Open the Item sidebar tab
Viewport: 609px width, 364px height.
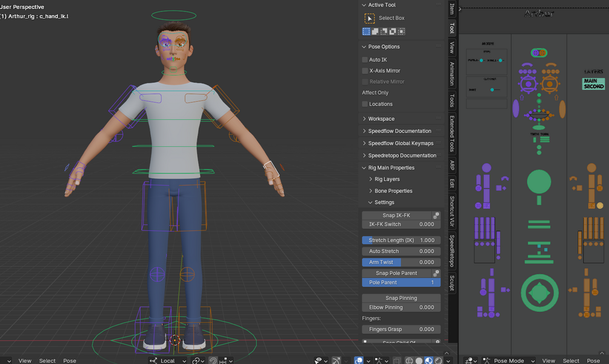(x=452, y=8)
